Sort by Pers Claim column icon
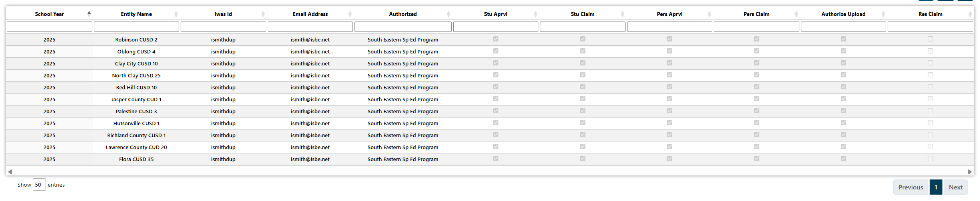Viewport: 980px width, 201px height. pos(796,14)
